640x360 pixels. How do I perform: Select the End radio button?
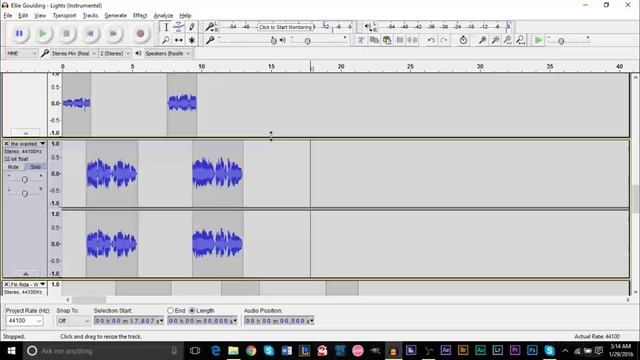(x=171, y=311)
